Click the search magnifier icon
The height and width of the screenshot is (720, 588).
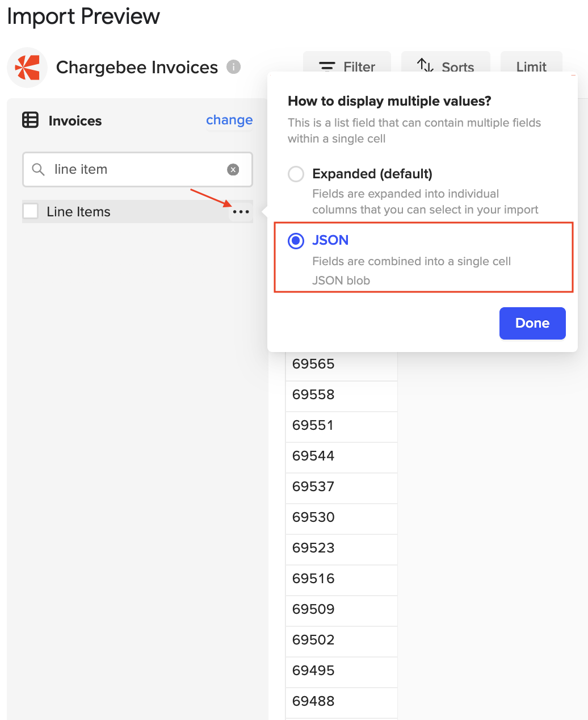click(38, 169)
